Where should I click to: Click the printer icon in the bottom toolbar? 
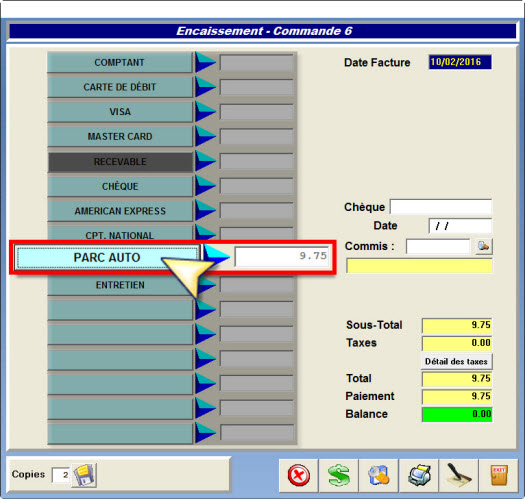tap(419, 475)
